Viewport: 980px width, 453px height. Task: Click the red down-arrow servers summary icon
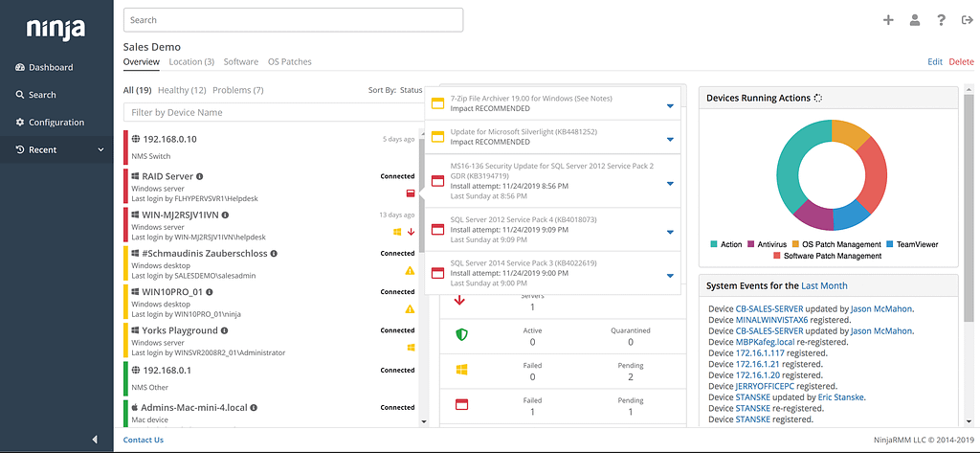[460, 301]
